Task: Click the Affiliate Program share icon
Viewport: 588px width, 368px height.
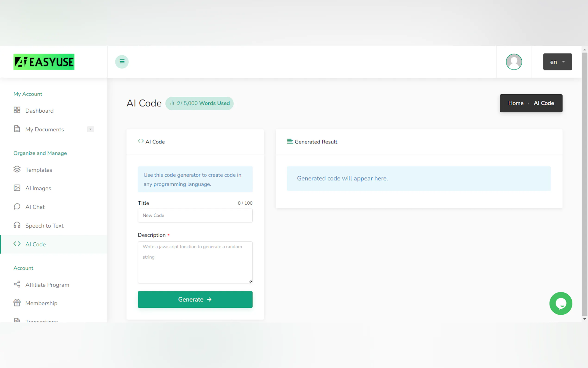Action: point(17,284)
